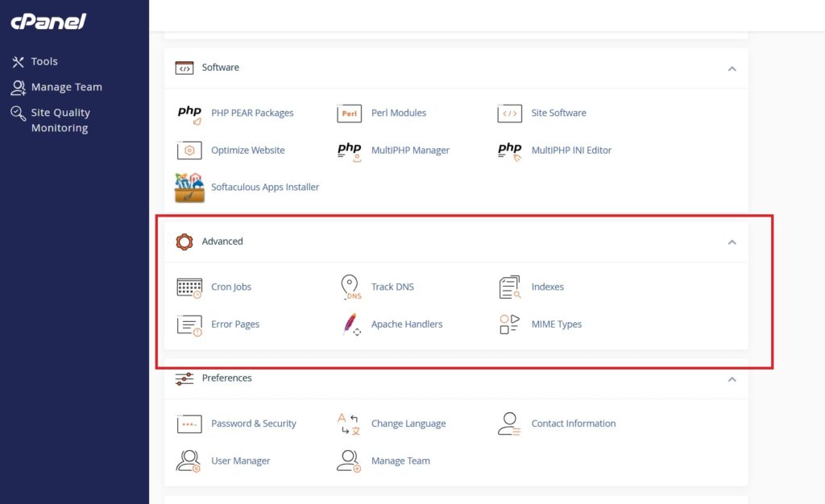Select the Track DNS icon
Viewport: 825px width, 504px height.
(350, 287)
